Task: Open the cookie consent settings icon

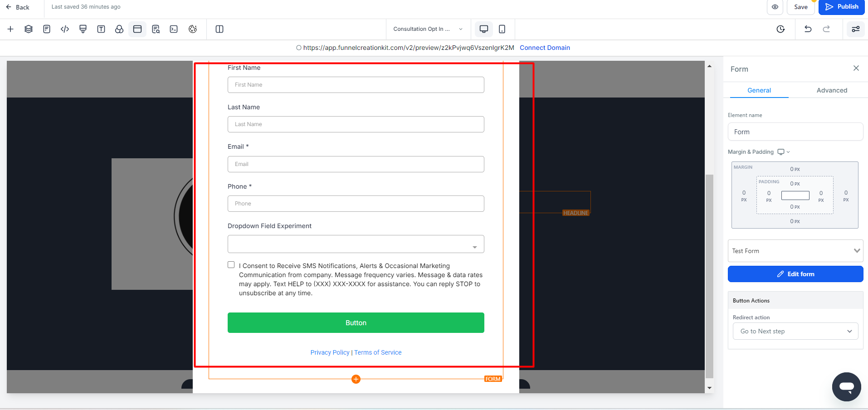Action: point(193,29)
